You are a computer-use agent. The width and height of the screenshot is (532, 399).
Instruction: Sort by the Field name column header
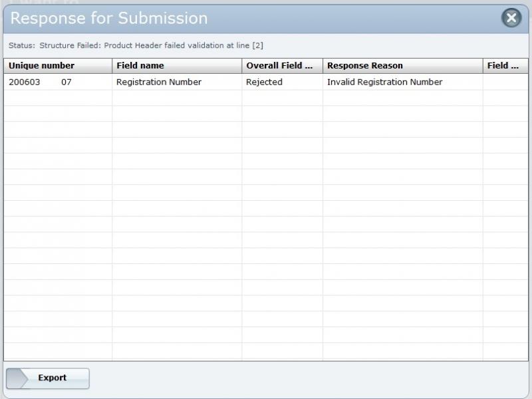[x=140, y=66]
